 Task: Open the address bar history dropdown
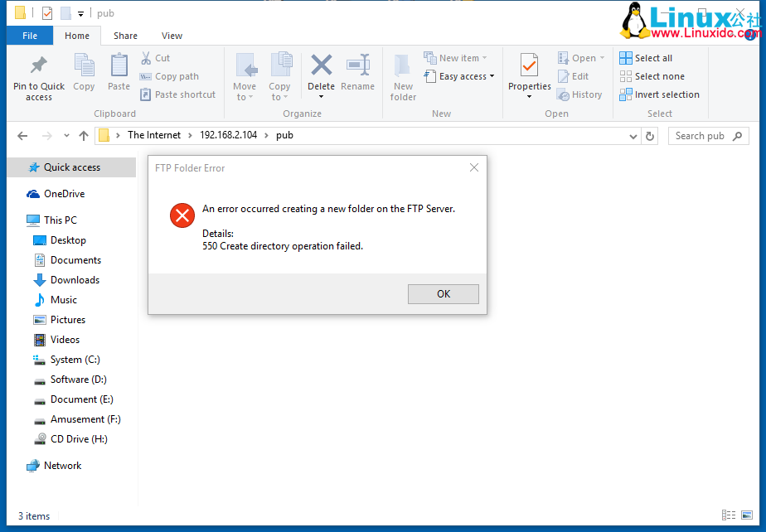pyautogui.click(x=634, y=136)
